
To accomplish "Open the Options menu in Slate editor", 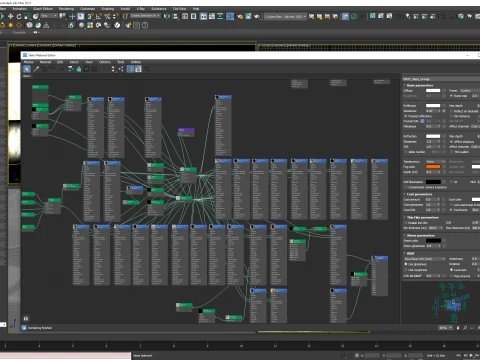I will tap(104, 62).
